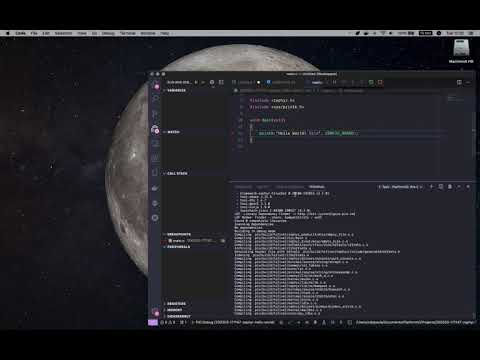The height and width of the screenshot is (360, 480).
Task: Collapse the BREAKPOINTS section
Action: tap(179, 234)
